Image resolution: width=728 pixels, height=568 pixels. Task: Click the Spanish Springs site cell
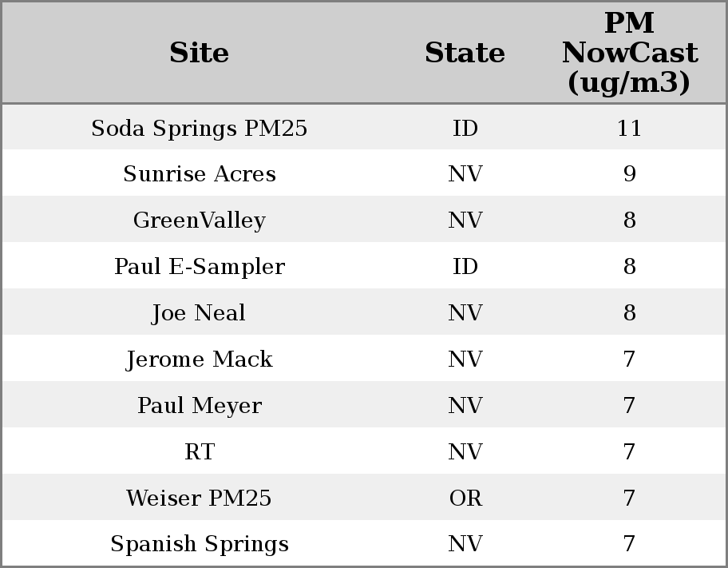[x=200, y=544]
